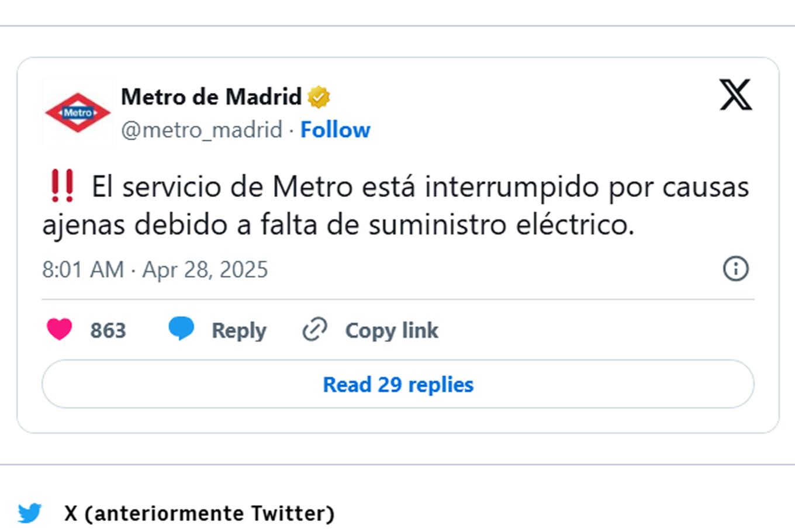Open more info with the circled i
The height and width of the screenshot is (532, 795).
736,269
